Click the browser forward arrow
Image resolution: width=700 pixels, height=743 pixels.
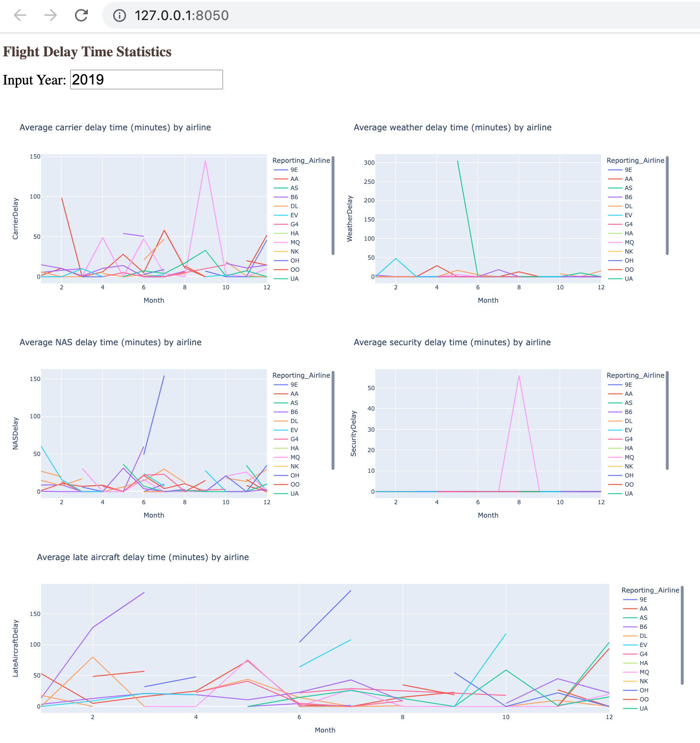[50, 15]
